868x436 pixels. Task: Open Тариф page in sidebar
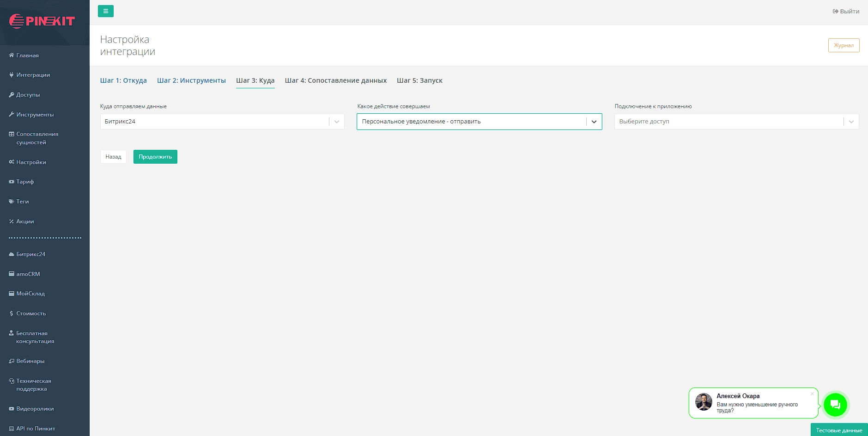click(x=25, y=182)
